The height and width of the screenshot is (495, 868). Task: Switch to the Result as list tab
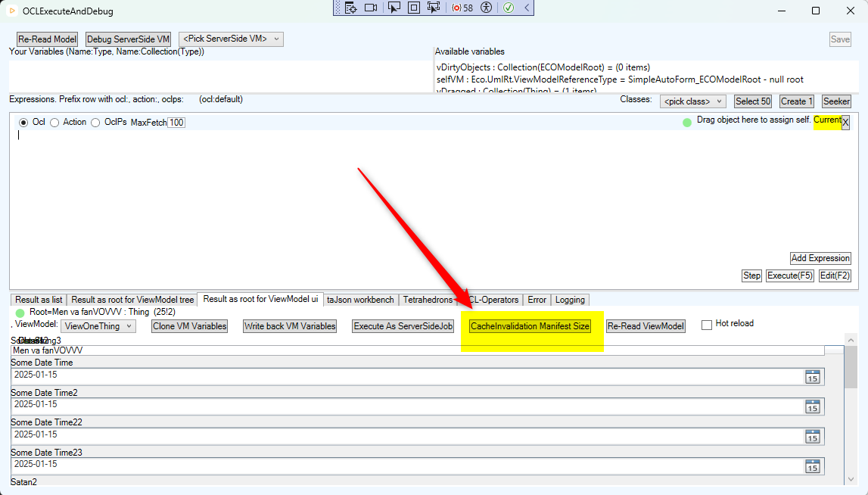tap(39, 300)
